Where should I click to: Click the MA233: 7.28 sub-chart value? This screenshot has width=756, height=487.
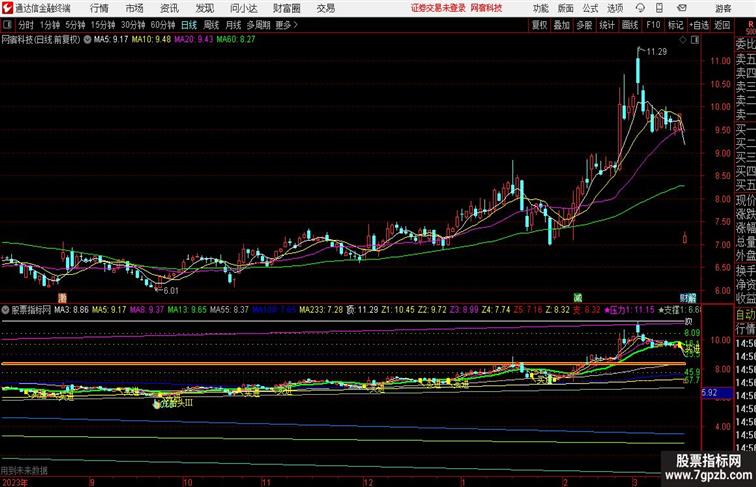click(321, 310)
